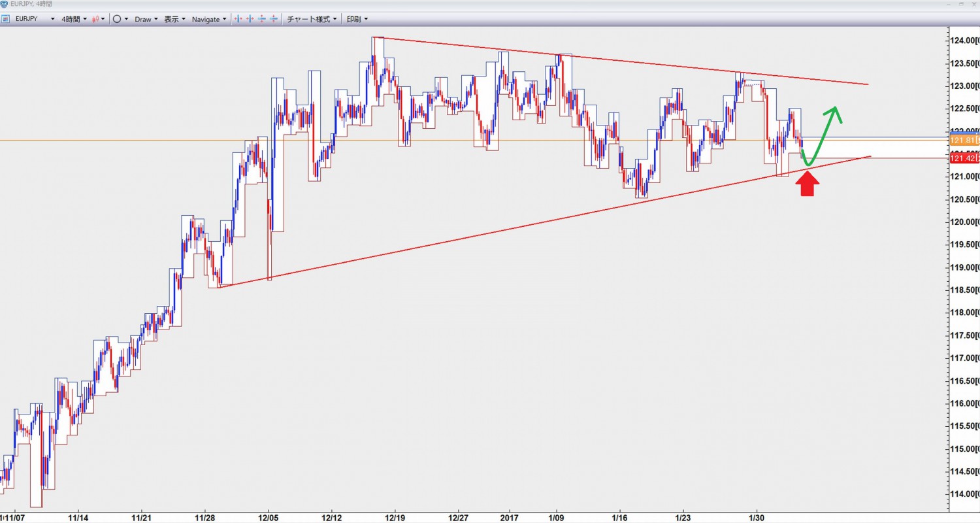Click the horizontal expand chart icon
This screenshot has width=980, height=523.
(238, 19)
